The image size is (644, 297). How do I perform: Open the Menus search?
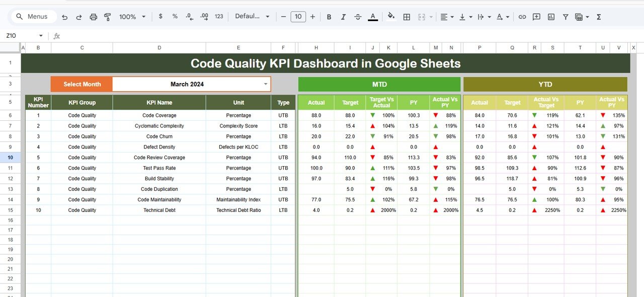tap(33, 16)
